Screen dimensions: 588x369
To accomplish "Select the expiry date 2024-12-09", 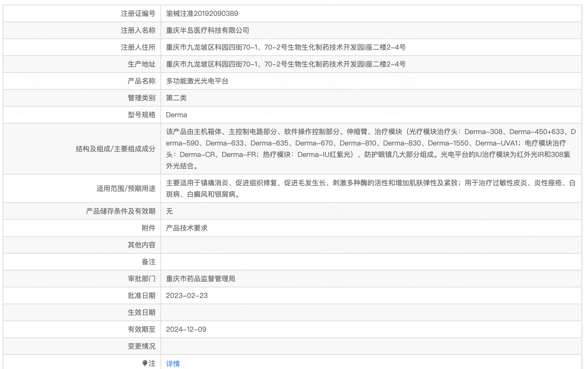I will pos(186,329).
